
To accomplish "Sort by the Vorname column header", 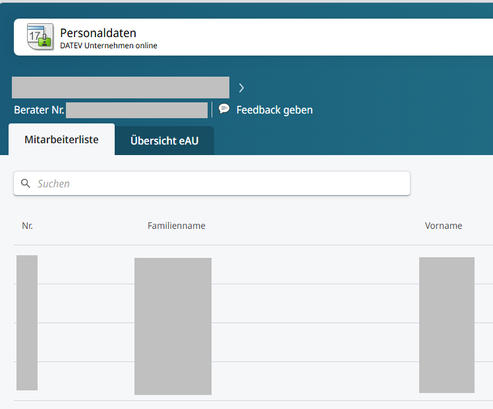I will pos(443,226).
